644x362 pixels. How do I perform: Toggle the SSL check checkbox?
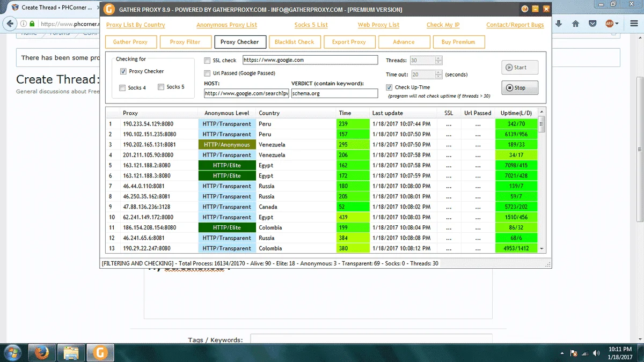tap(207, 61)
